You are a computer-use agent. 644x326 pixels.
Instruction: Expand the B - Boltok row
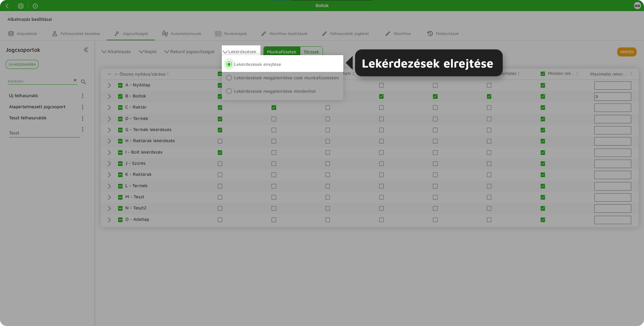tap(109, 96)
